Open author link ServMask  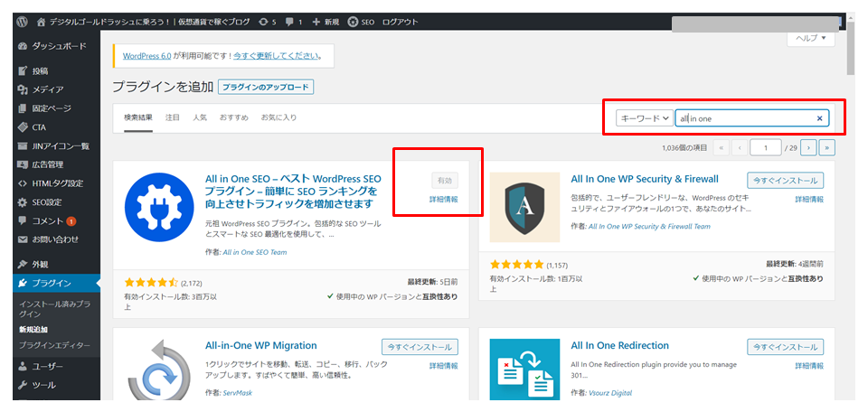237,393
